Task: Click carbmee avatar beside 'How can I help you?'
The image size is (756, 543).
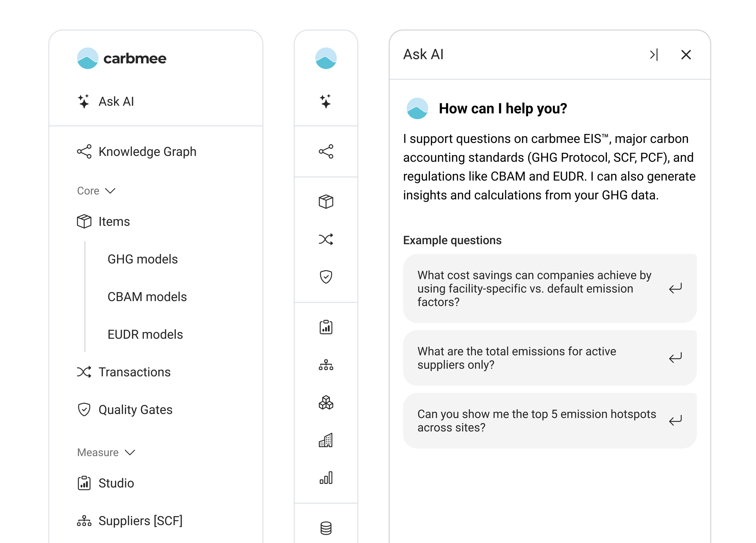Action: (417, 108)
